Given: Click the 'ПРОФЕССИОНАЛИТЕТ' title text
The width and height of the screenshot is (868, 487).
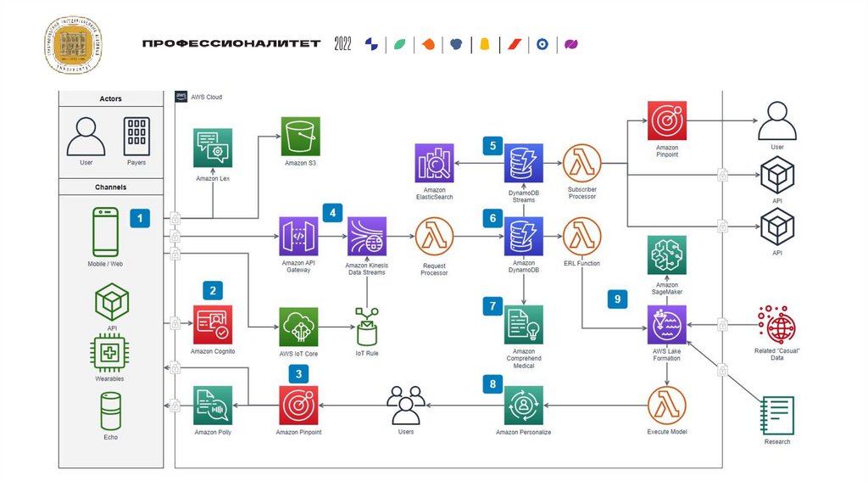Looking at the screenshot, I should click(x=231, y=43).
